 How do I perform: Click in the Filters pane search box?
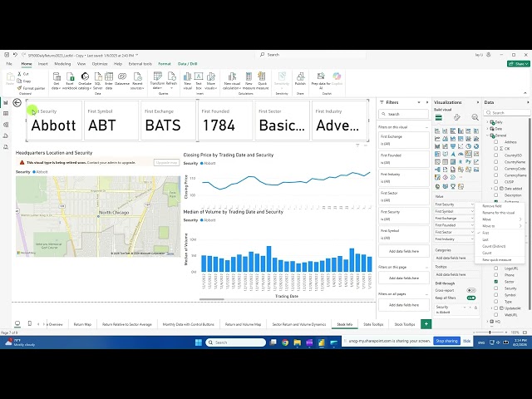coord(403,114)
